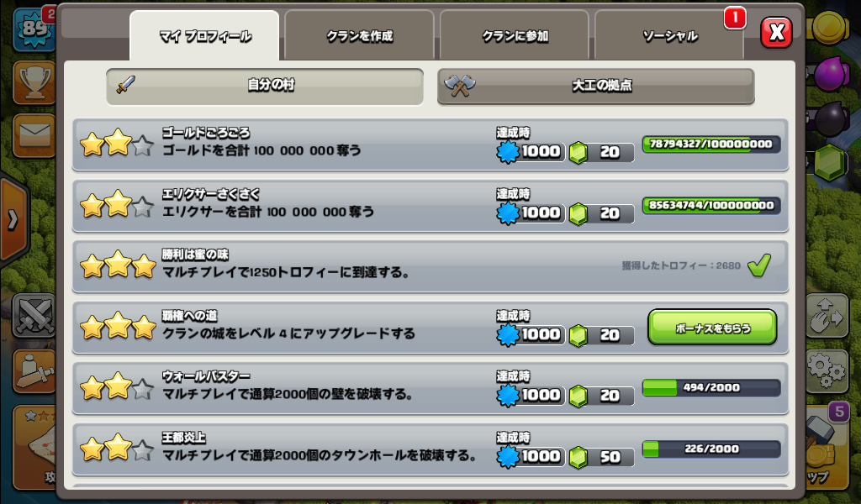Tap the crossed swords clan war icon
Viewport: 861px width, 504px height.
(x=34, y=315)
